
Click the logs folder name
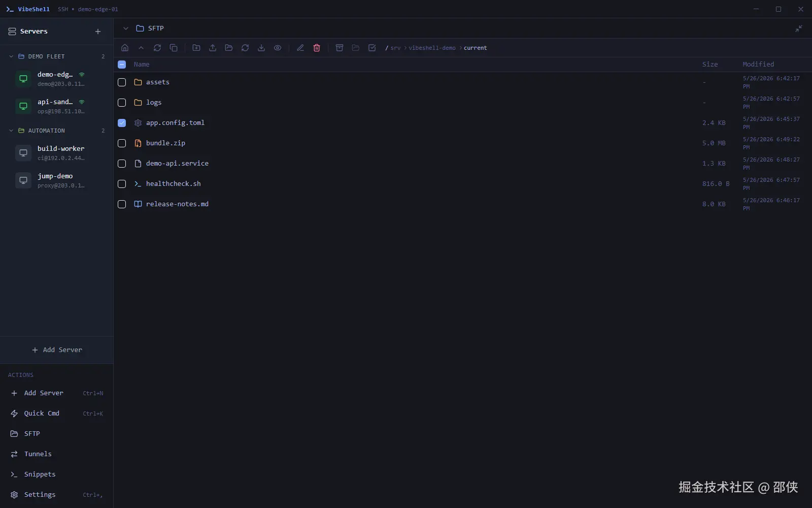(154, 103)
